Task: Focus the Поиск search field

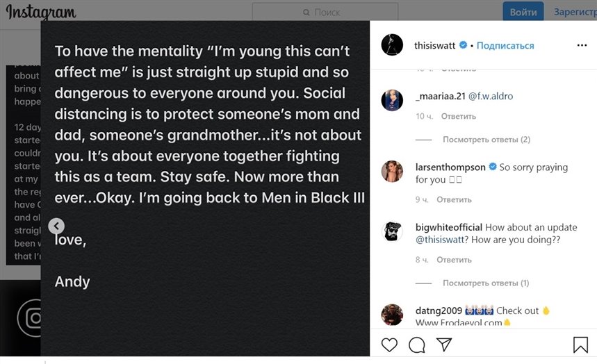Action: [x=325, y=13]
